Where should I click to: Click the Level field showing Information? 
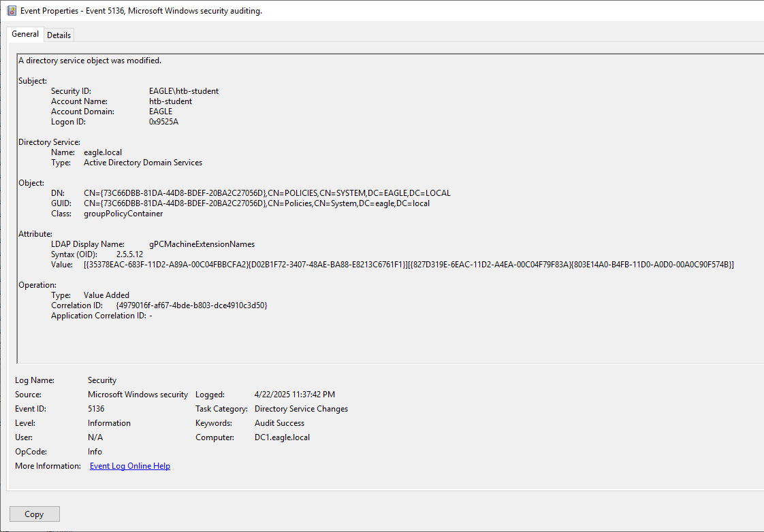coord(109,423)
